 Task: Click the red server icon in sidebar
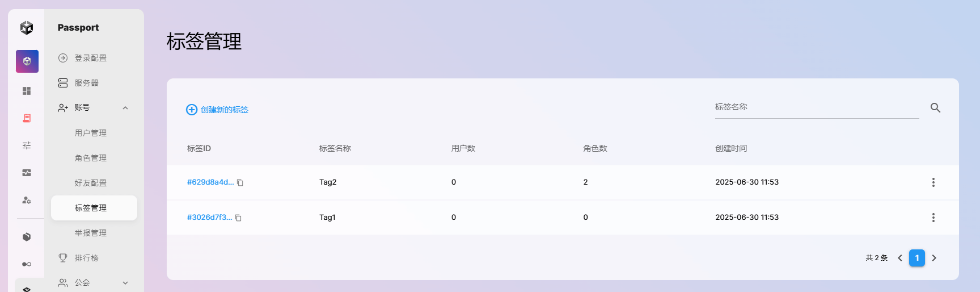click(27, 118)
